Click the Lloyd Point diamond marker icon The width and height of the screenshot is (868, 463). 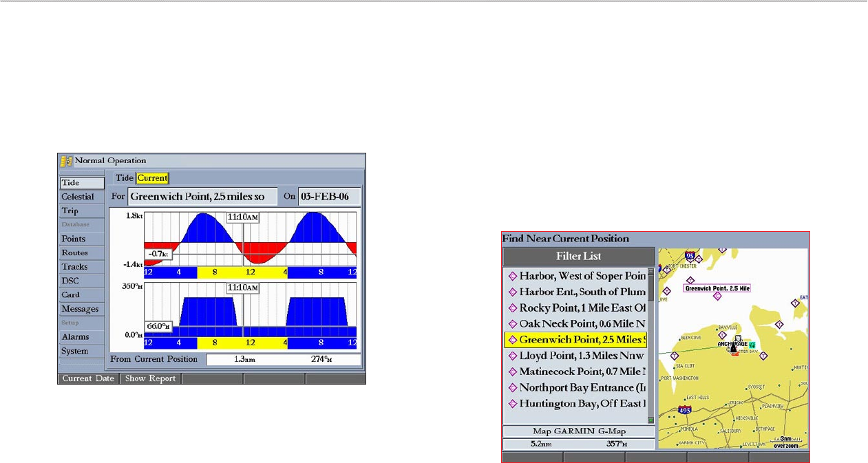tap(512, 356)
